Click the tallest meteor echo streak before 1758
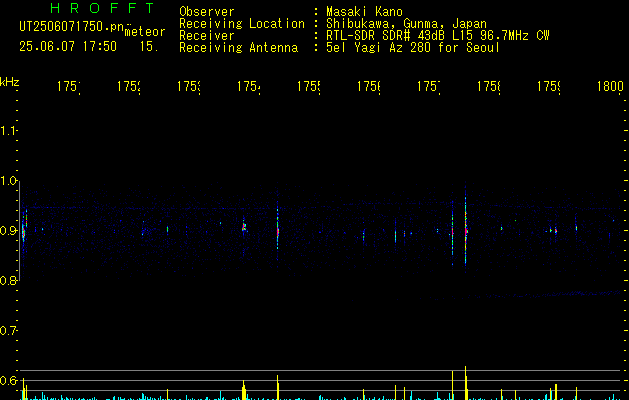The width and height of the screenshot is (629, 400). pos(466,228)
